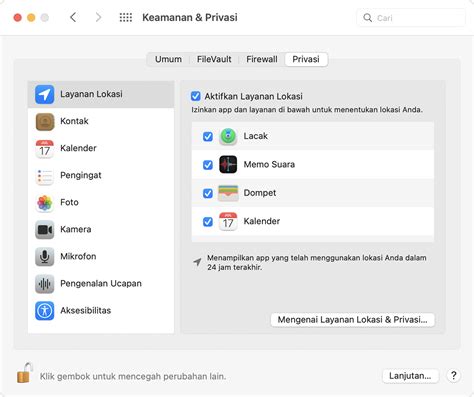Click the Lacak name in app list

256,136
